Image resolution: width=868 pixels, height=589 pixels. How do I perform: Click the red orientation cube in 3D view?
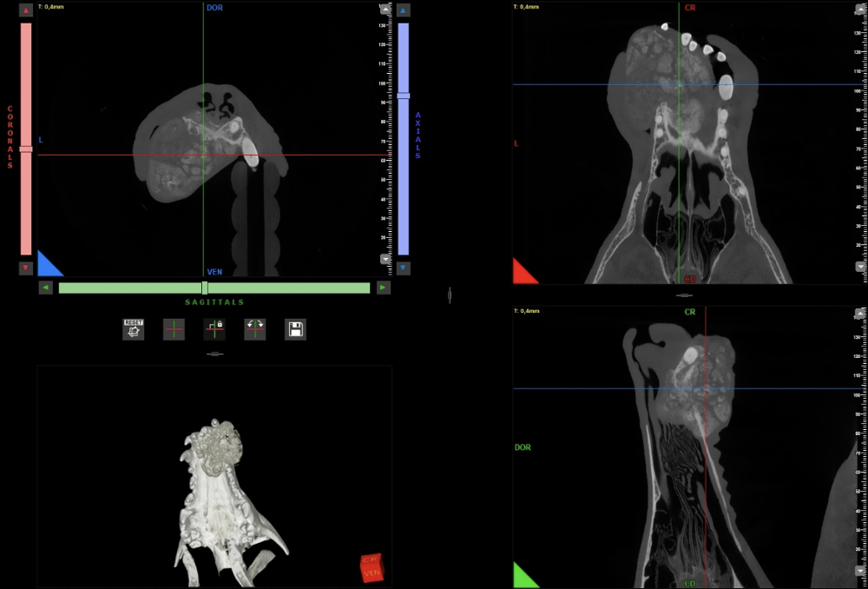(x=371, y=568)
